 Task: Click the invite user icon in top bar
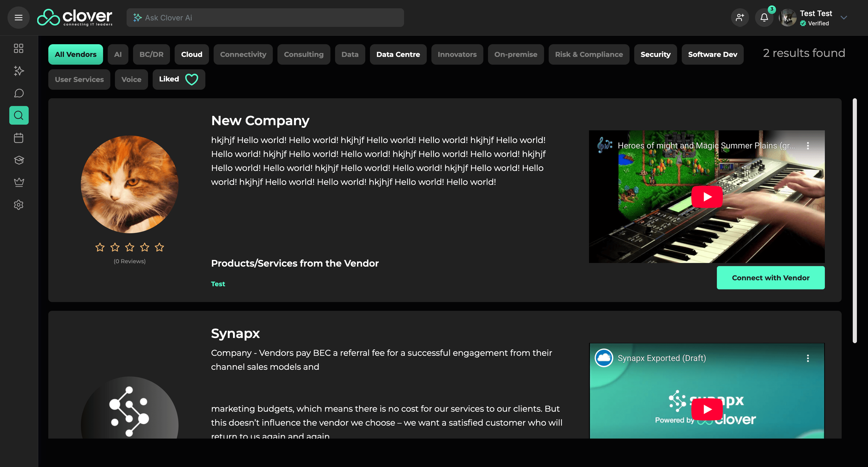[740, 17]
